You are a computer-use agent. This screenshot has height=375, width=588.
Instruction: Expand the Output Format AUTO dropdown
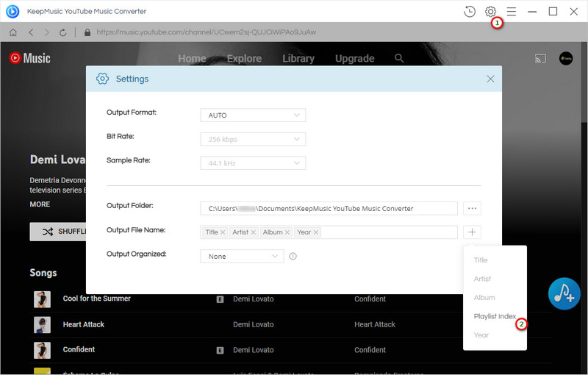pyautogui.click(x=253, y=115)
